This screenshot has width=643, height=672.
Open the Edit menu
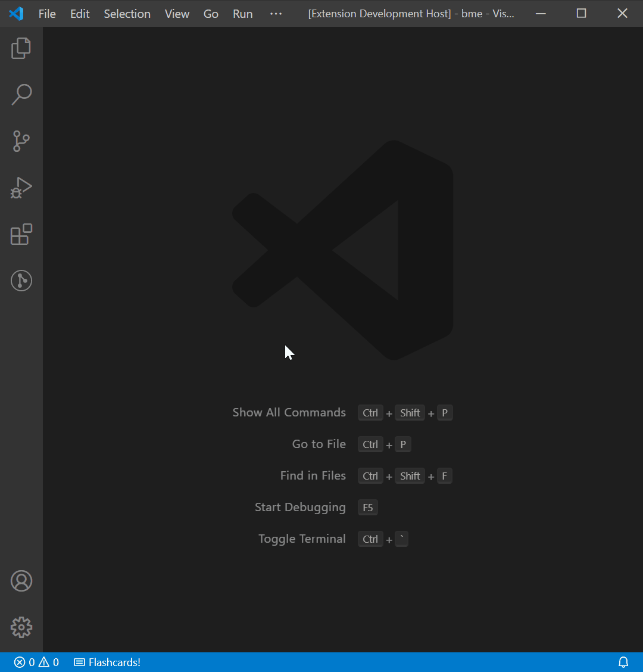pyautogui.click(x=80, y=14)
